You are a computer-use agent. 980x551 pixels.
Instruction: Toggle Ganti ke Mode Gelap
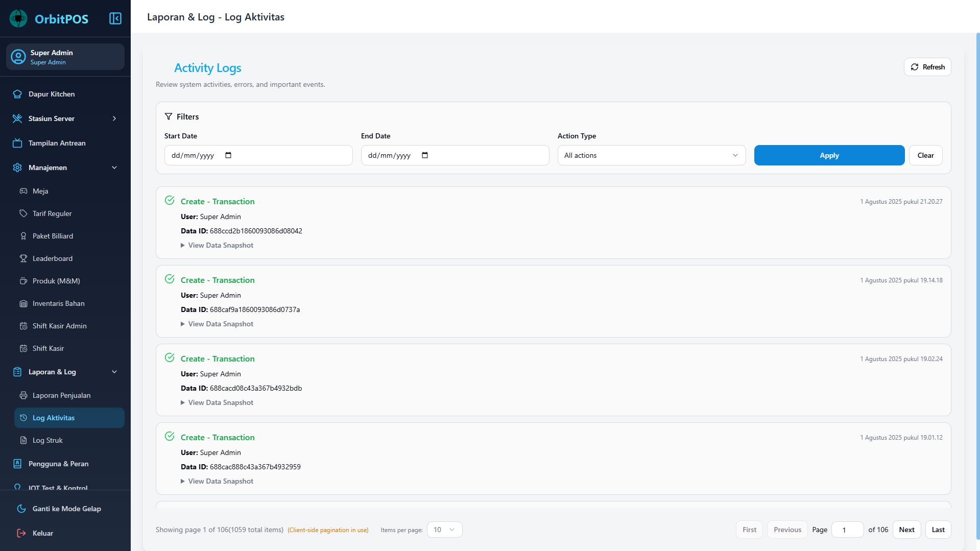tap(66, 509)
